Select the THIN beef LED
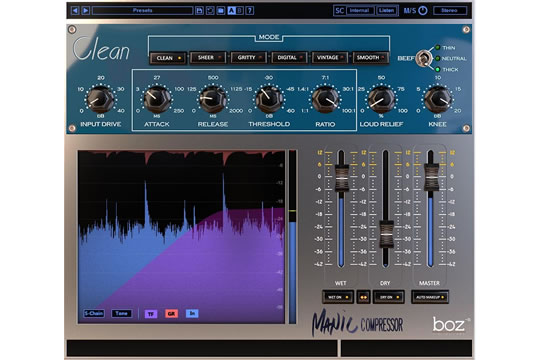 click(437, 48)
